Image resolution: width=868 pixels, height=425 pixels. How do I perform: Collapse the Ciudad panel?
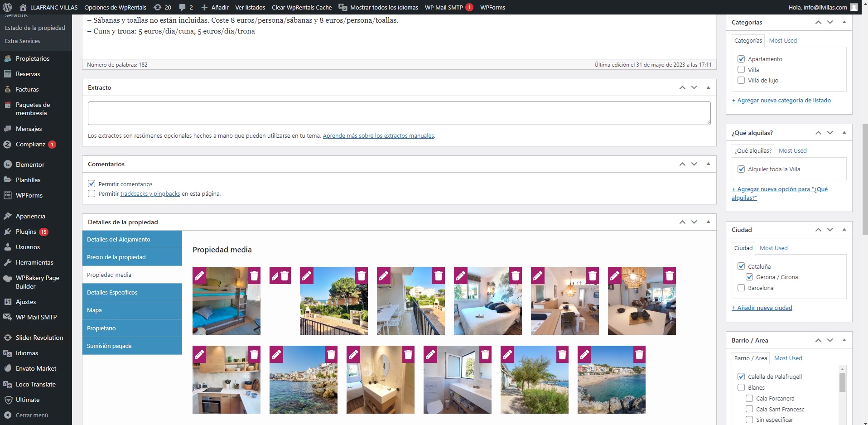pos(844,230)
